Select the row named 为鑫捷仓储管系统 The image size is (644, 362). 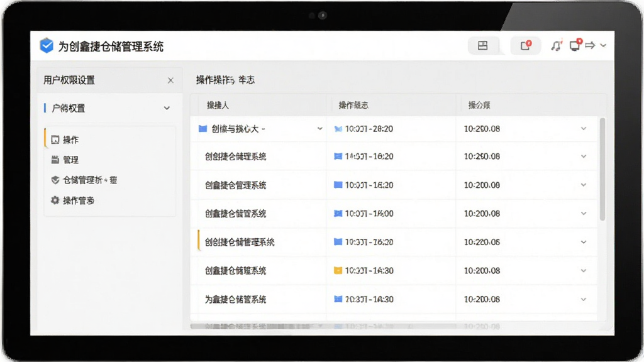394,299
